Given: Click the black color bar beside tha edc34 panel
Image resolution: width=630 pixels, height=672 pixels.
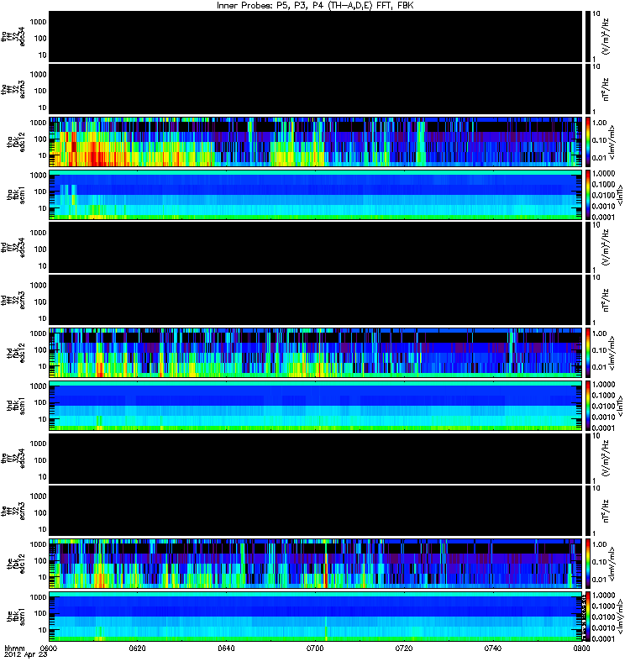Looking at the screenshot, I should (x=588, y=37).
